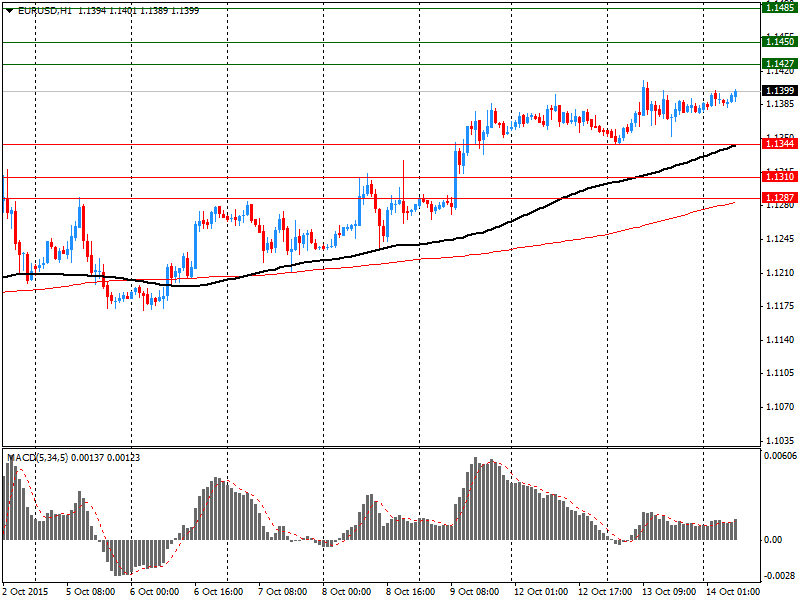Click the 1.1245 price scale value
This screenshot has height=600, width=800.
(780, 239)
